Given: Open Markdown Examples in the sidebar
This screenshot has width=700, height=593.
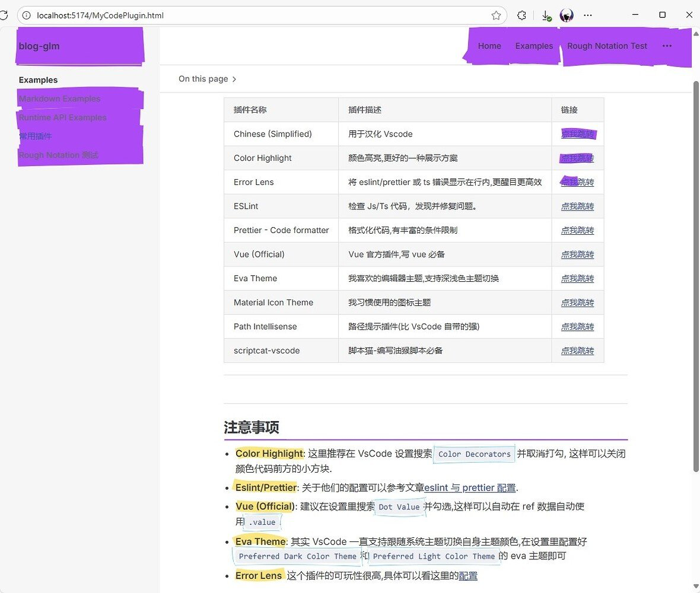Looking at the screenshot, I should 59,98.
